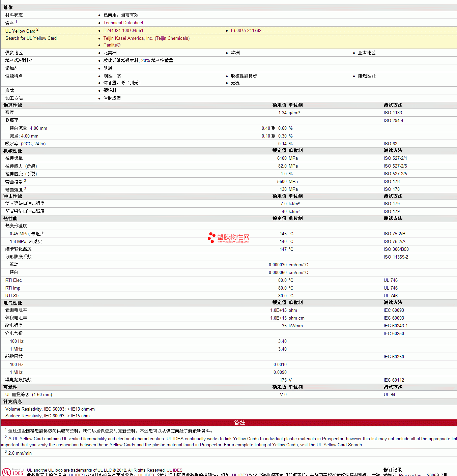Select the 材料状态 row label
The image size is (457, 476).
(14, 15)
